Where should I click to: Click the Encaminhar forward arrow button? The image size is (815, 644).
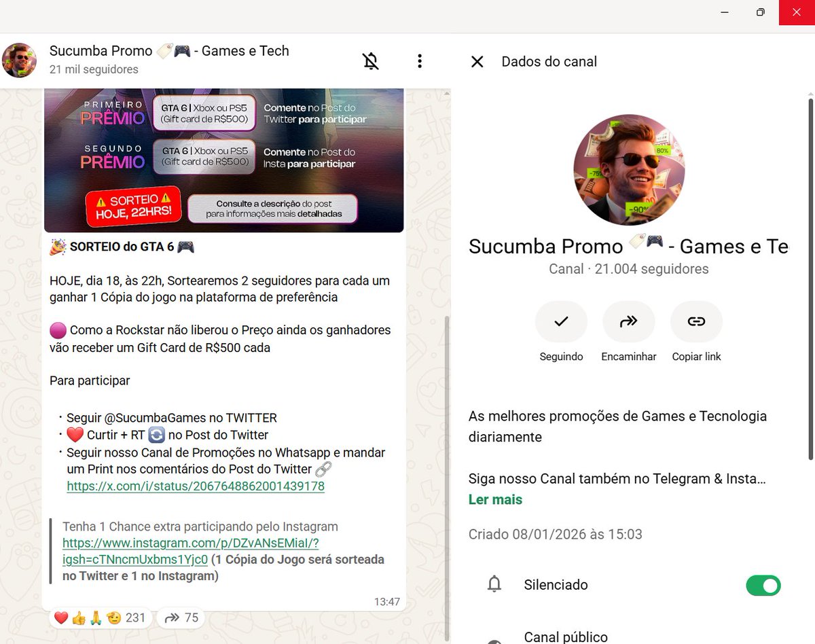pos(629,321)
